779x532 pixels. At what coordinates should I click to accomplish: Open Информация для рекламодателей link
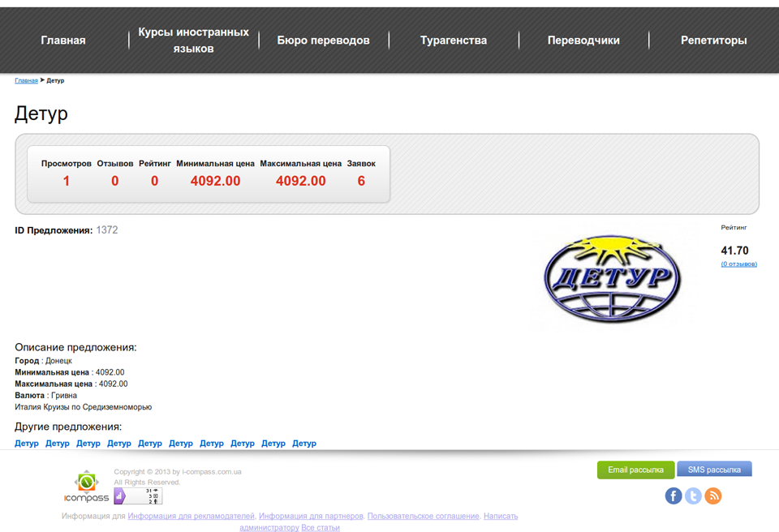coord(192,516)
